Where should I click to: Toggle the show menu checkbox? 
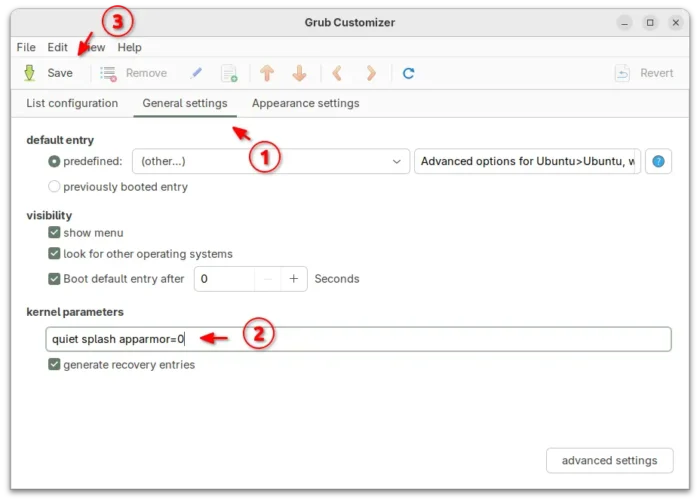coord(54,233)
